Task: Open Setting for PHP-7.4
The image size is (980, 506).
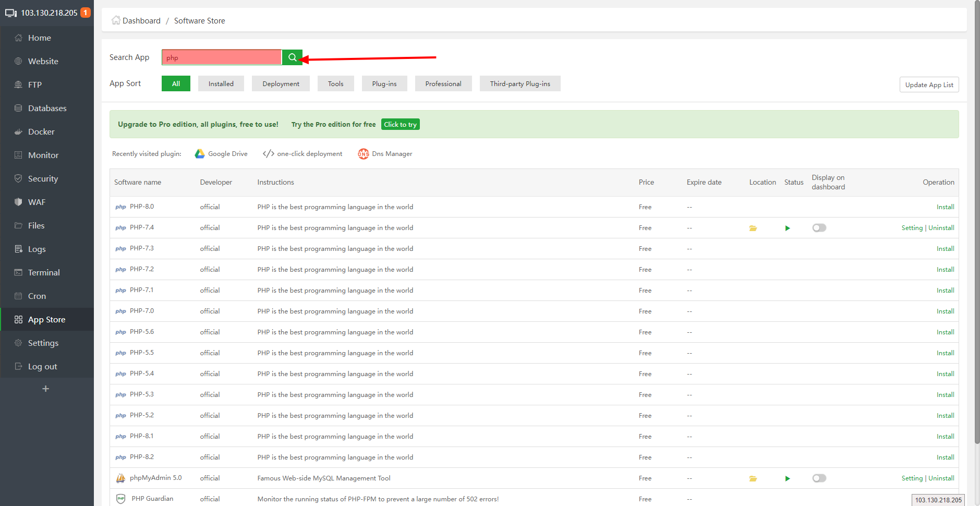Action: pyautogui.click(x=912, y=228)
